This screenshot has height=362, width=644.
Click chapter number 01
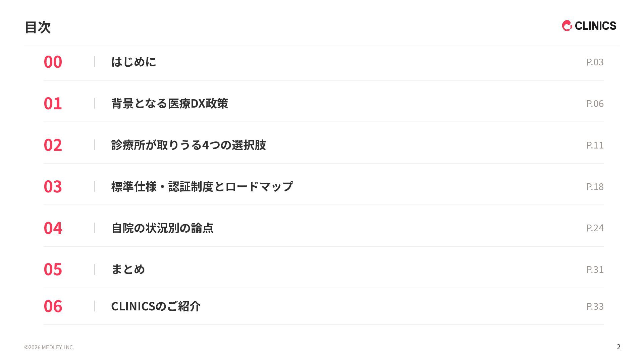pos(53,104)
